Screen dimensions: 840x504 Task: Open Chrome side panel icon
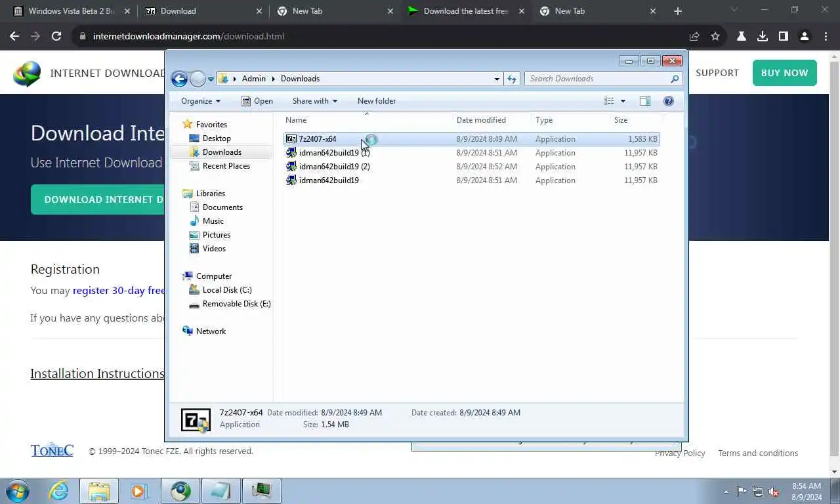point(783,37)
